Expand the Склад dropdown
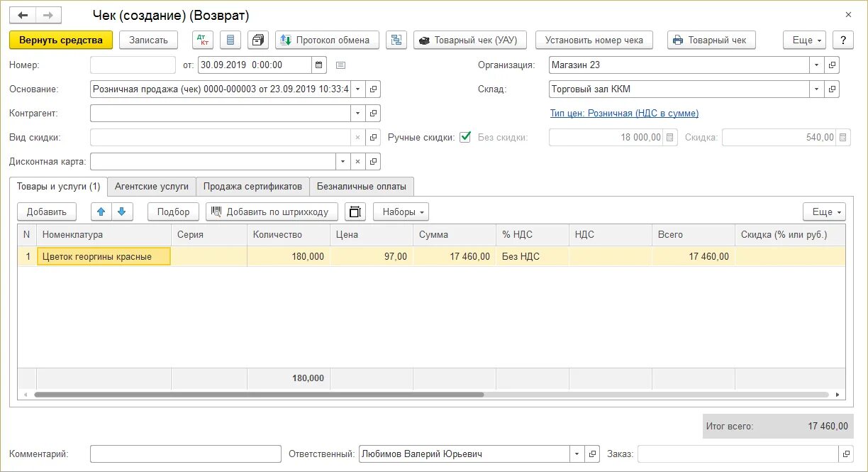 pyautogui.click(x=817, y=89)
